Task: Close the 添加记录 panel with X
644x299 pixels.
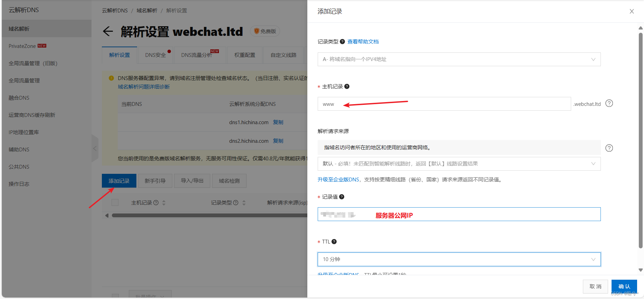Action: click(x=632, y=11)
